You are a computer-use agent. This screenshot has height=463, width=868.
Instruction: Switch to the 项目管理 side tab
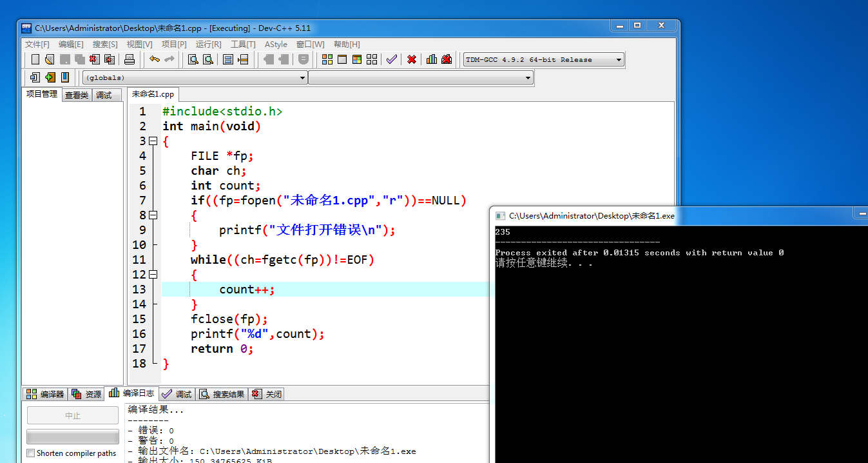coord(42,94)
